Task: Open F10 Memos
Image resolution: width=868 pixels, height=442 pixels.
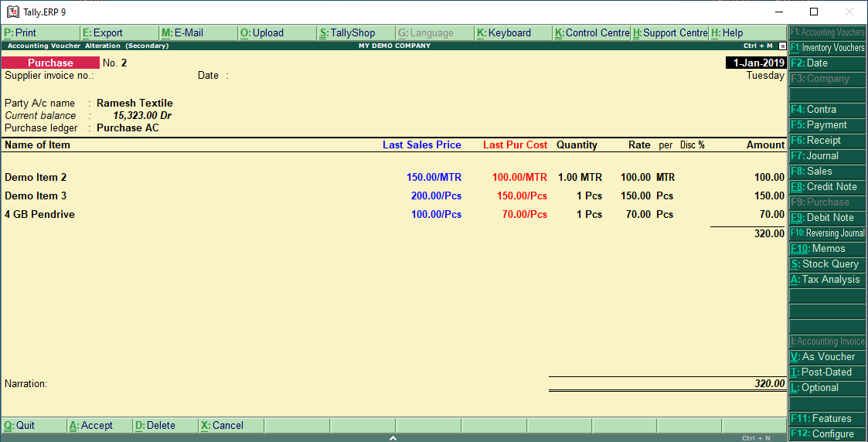Action: click(827, 249)
